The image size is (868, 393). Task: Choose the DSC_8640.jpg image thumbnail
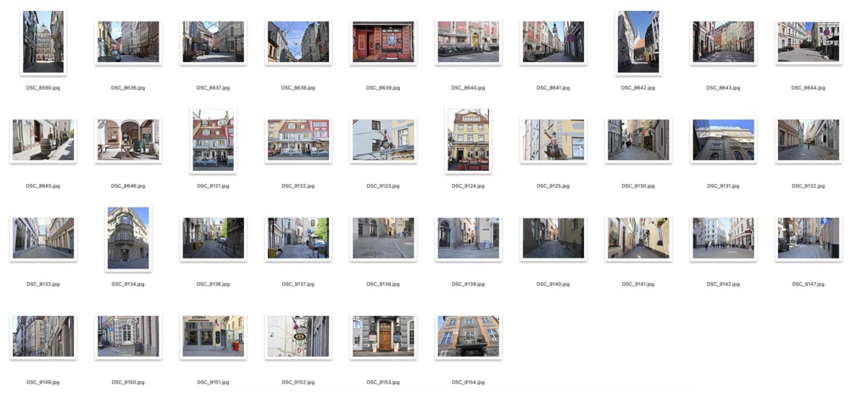coord(468,42)
